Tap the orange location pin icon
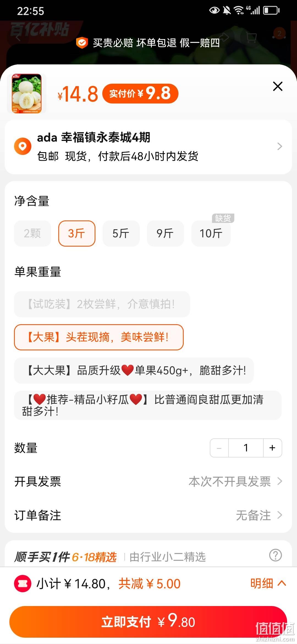Viewport: 297px width, 644px height. (23, 146)
